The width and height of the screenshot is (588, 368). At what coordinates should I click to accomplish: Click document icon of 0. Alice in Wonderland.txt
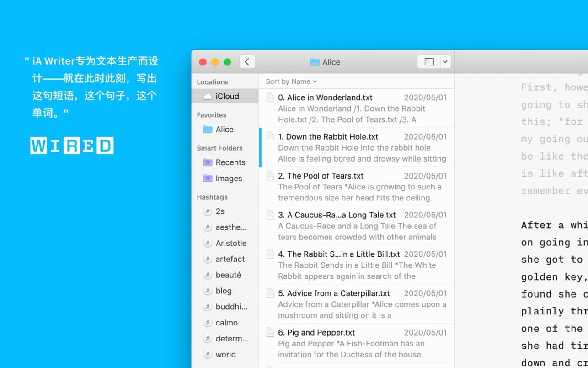(x=270, y=97)
